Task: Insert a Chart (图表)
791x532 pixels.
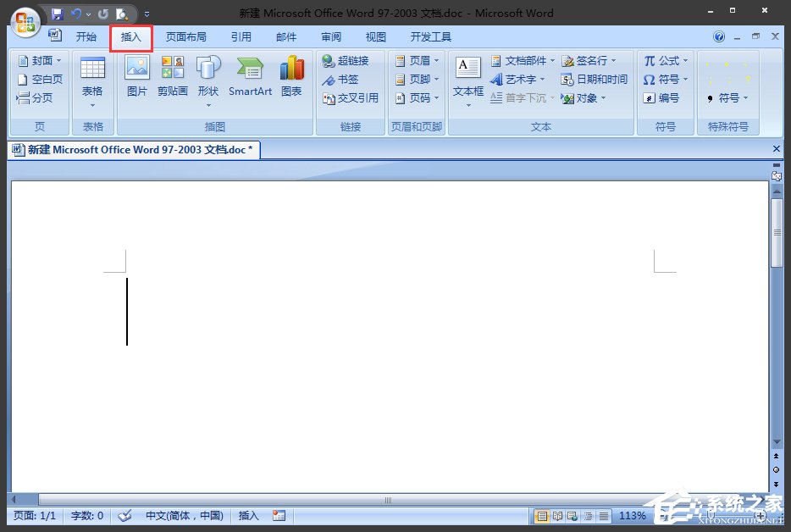Action: tap(291, 78)
